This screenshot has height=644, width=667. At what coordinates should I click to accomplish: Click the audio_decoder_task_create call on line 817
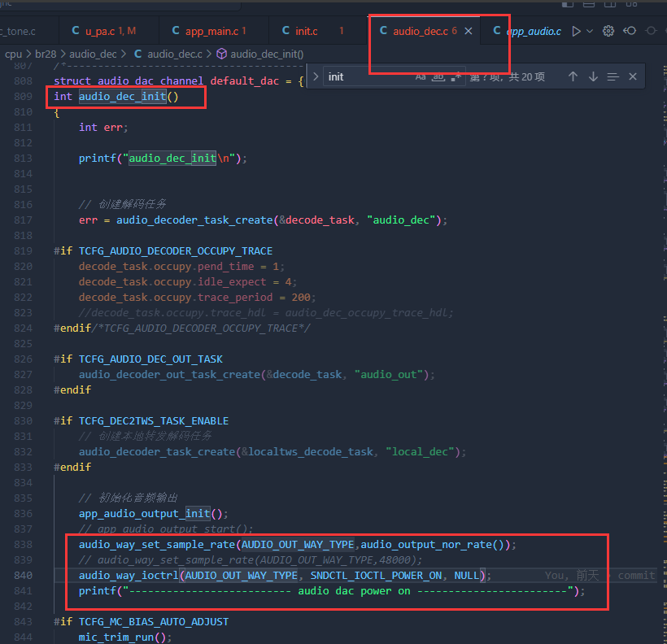point(195,220)
